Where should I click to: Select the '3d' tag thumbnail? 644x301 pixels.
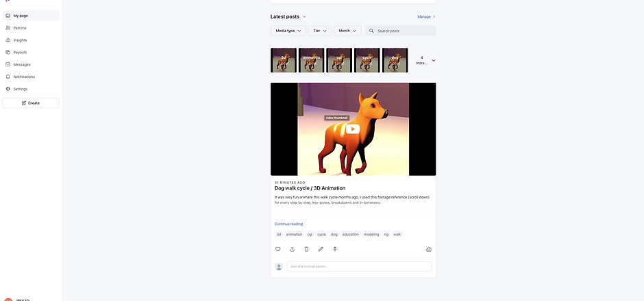284,60
